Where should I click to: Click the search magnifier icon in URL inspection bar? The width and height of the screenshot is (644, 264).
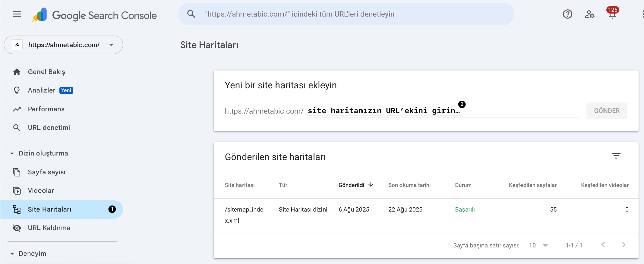pyautogui.click(x=191, y=14)
